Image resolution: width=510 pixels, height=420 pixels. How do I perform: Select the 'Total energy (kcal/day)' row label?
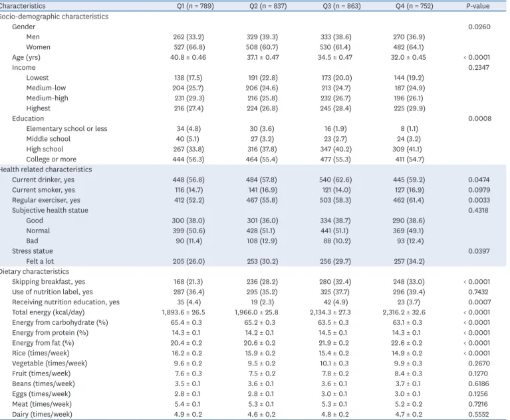[48, 312]
